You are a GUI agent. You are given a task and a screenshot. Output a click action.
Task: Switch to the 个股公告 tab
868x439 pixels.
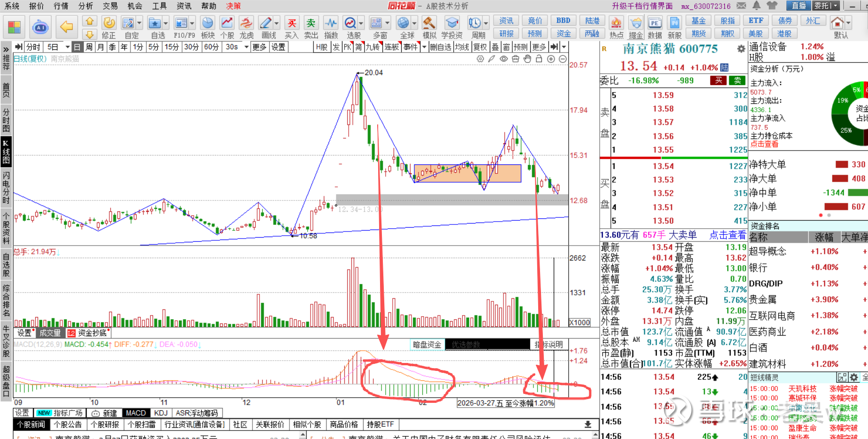click(68, 424)
